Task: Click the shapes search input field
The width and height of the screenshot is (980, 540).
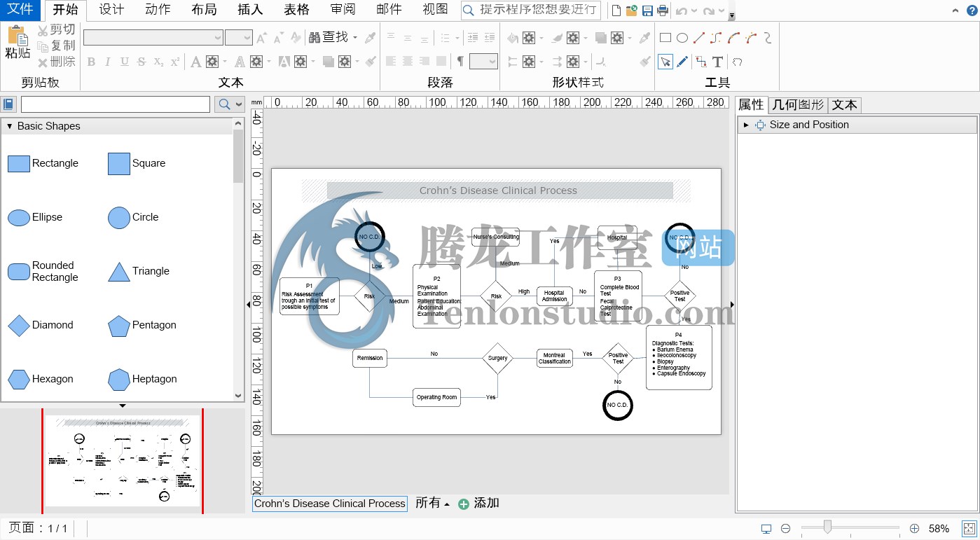Action: (x=116, y=104)
